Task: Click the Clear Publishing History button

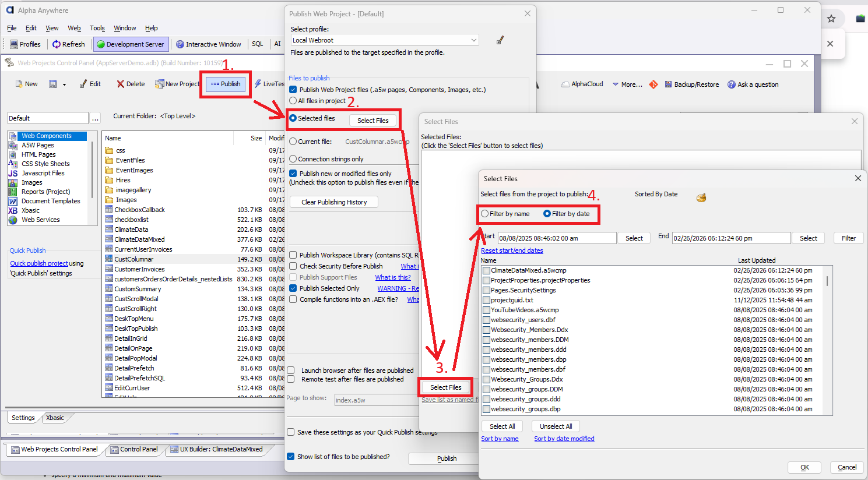Action: click(x=334, y=202)
